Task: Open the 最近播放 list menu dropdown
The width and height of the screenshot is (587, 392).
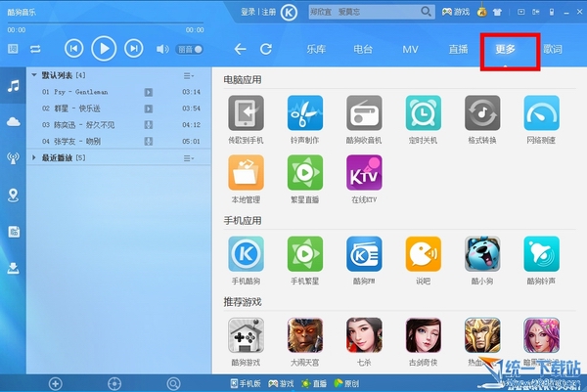Action: pyautogui.click(x=188, y=158)
